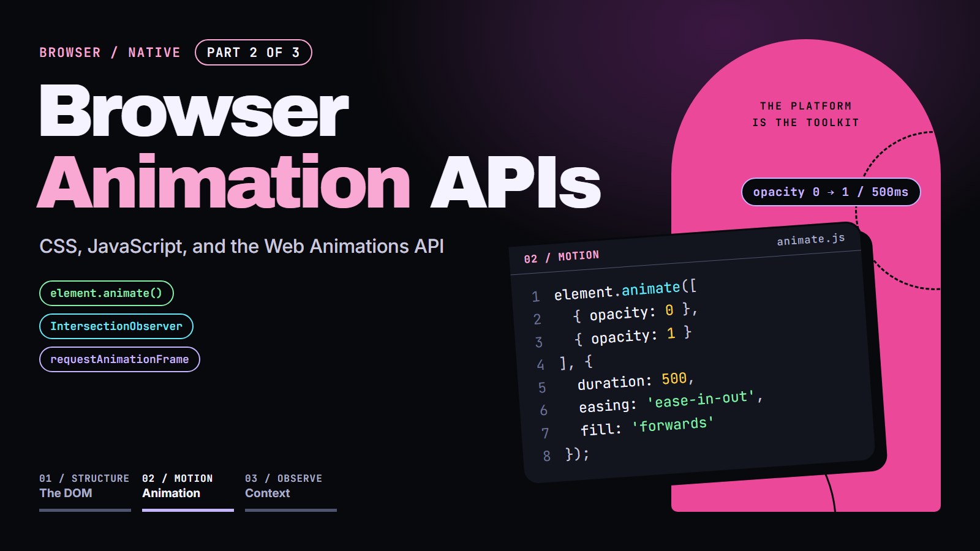This screenshot has height=551, width=980.
Task: Click the subtitle about Web Animations API
Action: click(241, 246)
